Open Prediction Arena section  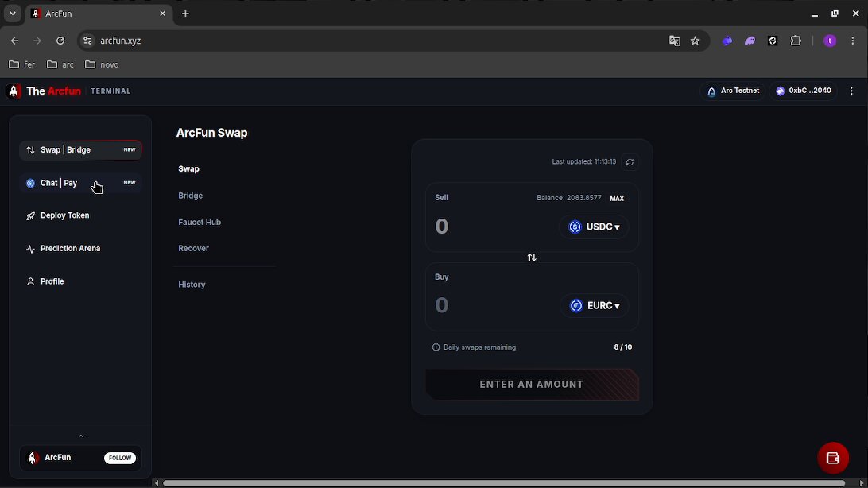[81, 249]
